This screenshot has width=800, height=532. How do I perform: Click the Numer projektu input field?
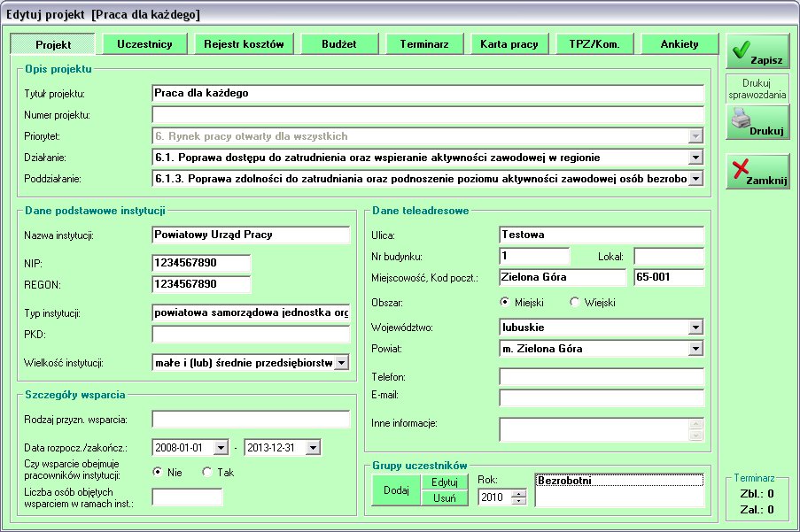[428, 114]
